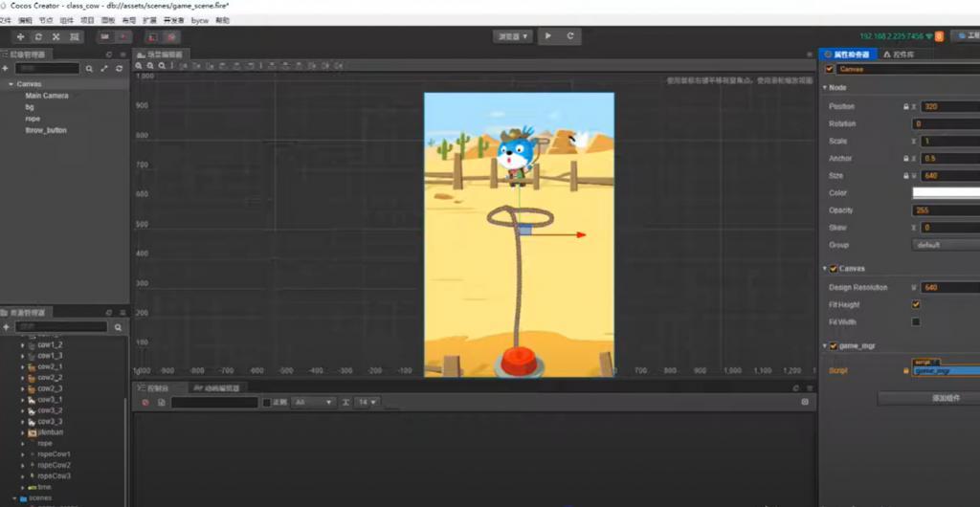This screenshot has height=507, width=980.
Task: Expand the time asset
Action: click(23, 487)
